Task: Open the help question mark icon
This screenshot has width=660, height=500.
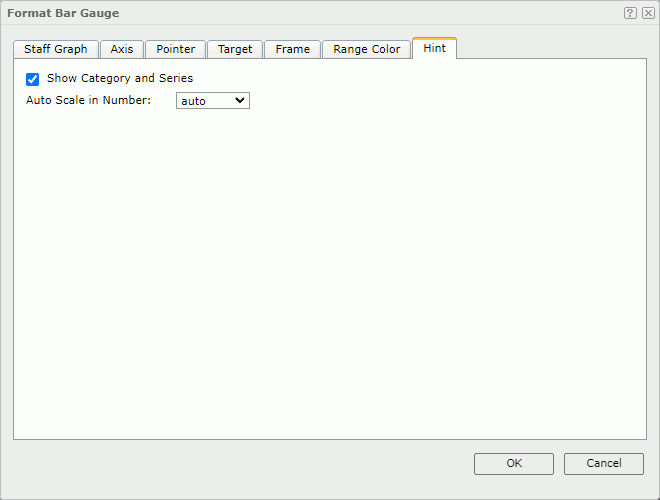Action: point(630,13)
